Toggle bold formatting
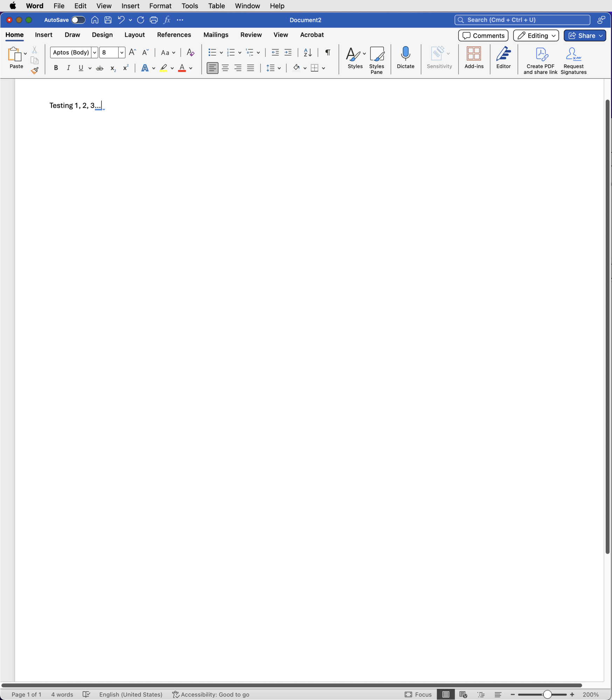The image size is (612, 700). (x=56, y=68)
